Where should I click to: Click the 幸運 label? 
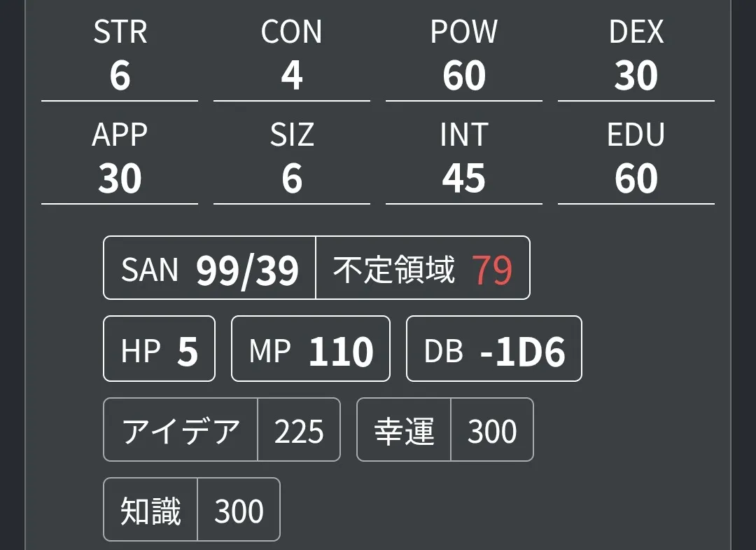(404, 430)
